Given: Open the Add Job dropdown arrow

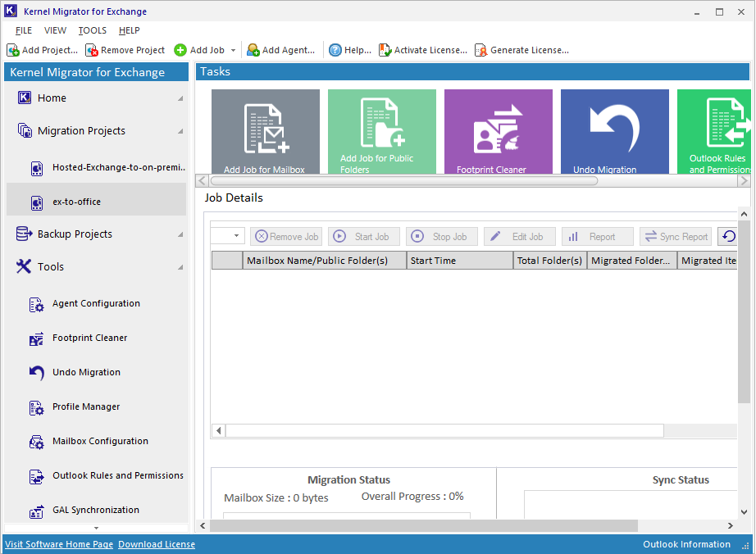Looking at the screenshot, I should [x=234, y=50].
